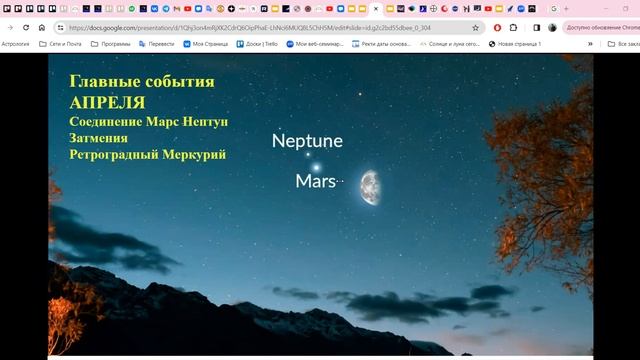
Task: Open the browser home page icon
Action: coord(42,28)
